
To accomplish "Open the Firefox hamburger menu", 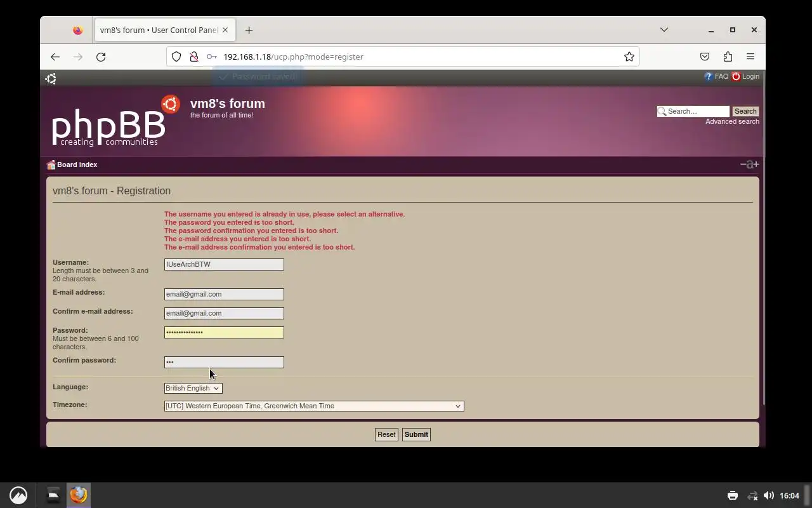I will pos(750,57).
